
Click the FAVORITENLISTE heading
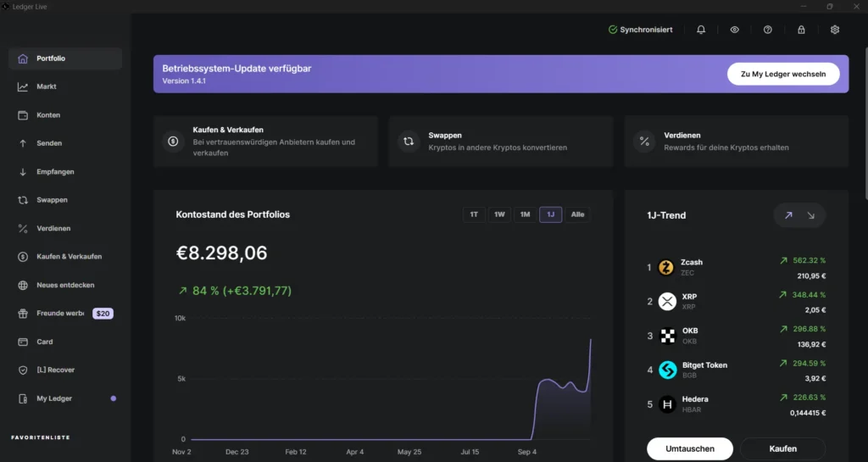pos(41,437)
